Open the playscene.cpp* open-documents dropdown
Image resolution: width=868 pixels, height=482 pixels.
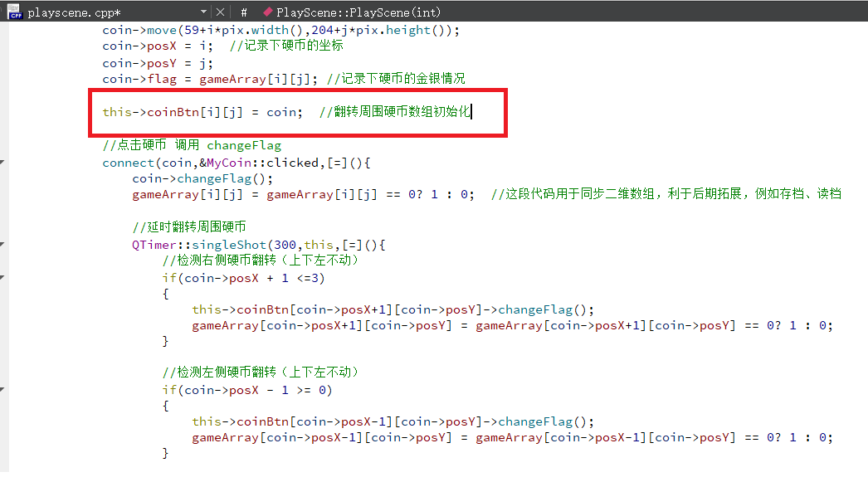pos(203,12)
